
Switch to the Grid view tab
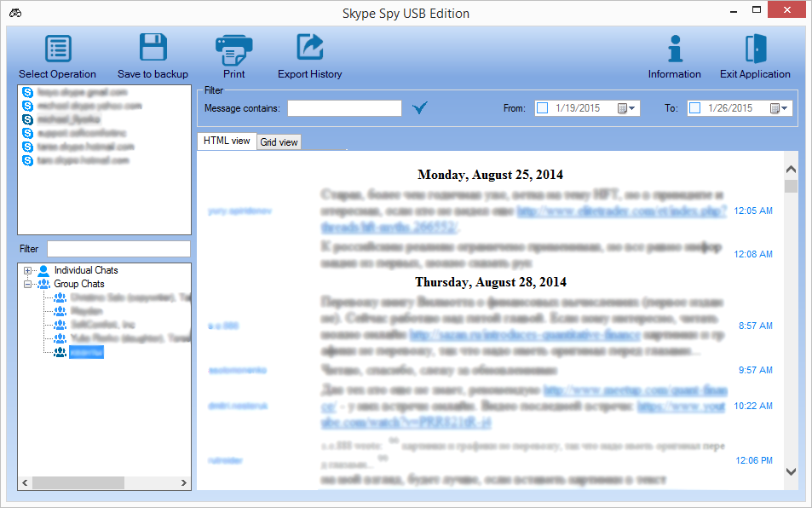tap(279, 141)
